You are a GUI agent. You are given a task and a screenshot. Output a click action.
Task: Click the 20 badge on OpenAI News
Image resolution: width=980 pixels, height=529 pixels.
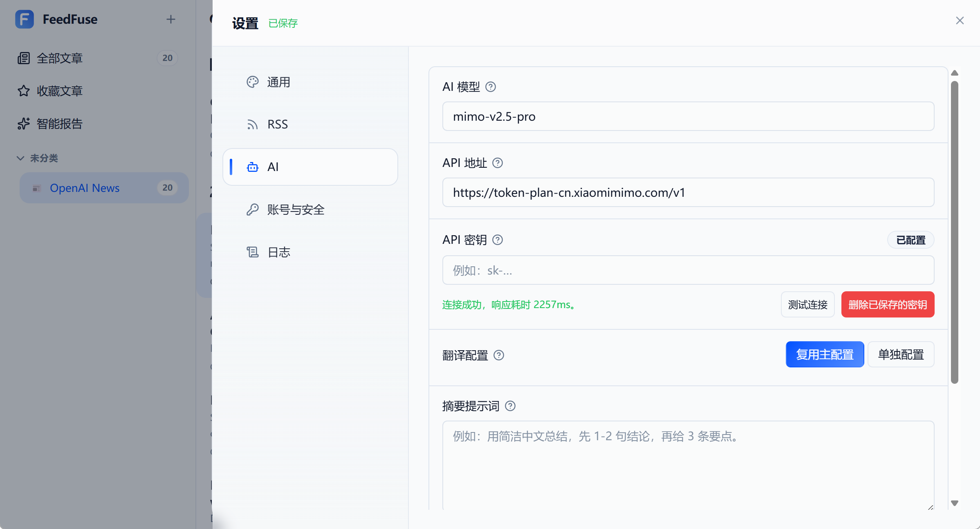(x=167, y=188)
